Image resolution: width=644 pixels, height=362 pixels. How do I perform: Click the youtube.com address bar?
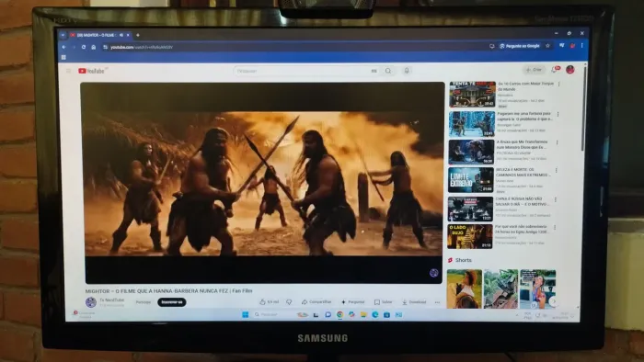click(x=295, y=47)
